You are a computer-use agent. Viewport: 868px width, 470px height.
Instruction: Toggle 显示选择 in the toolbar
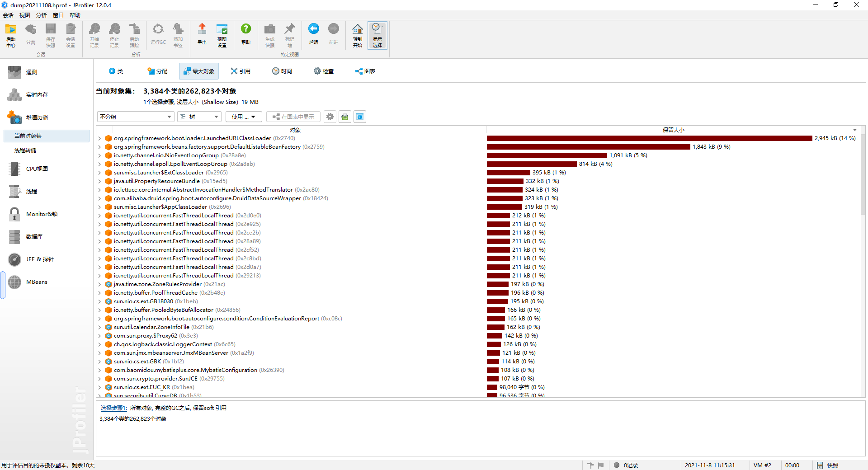pos(377,35)
